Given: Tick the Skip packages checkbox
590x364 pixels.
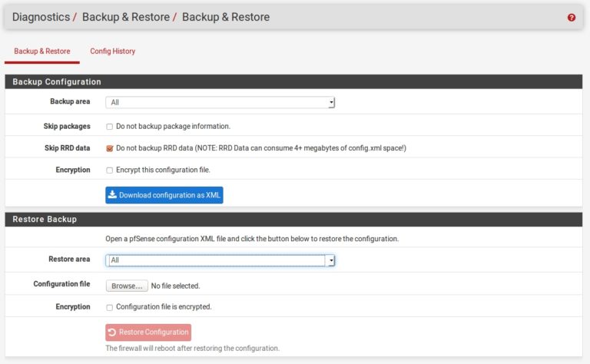Looking at the screenshot, I should pos(110,127).
